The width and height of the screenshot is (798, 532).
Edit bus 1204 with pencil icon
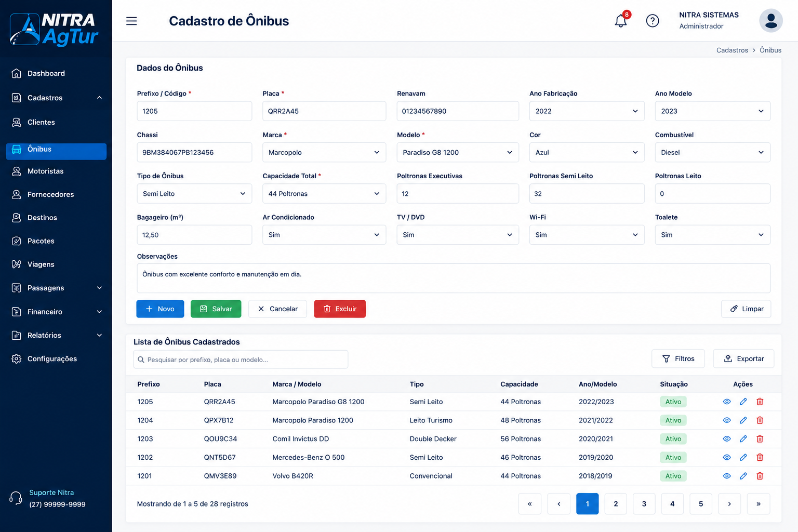tap(743, 420)
